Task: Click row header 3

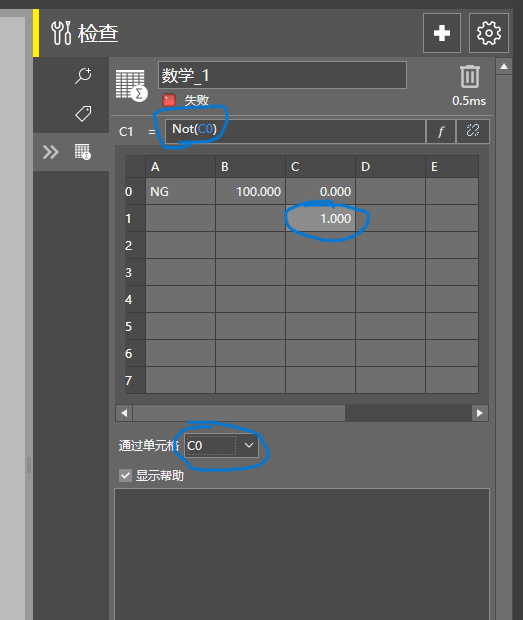Action: 135,272
